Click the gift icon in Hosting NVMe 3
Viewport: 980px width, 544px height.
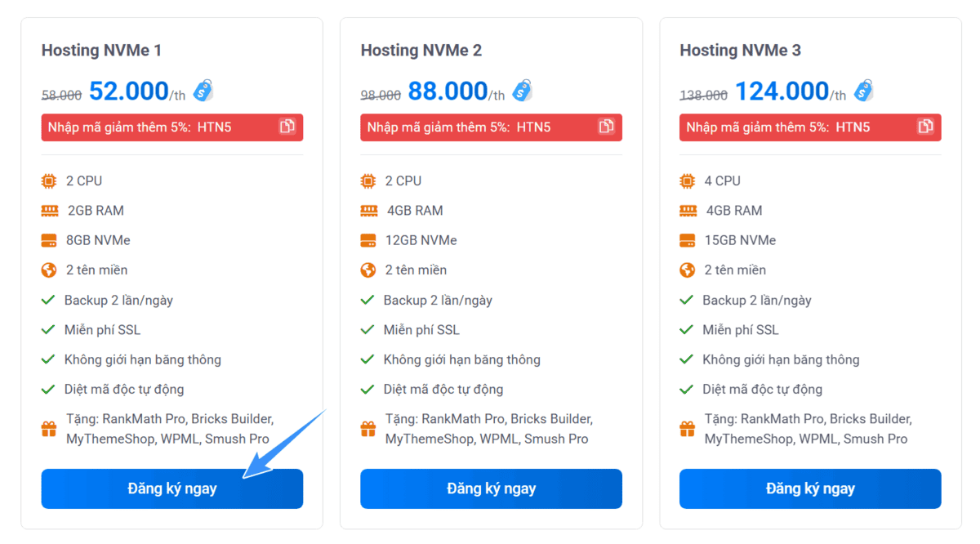click(x=687, y=429)
